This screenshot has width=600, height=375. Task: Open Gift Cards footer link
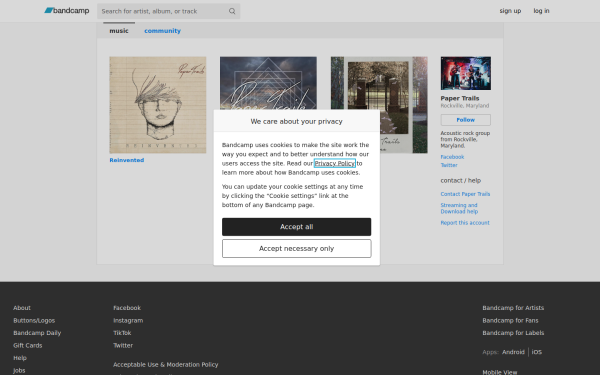coord(28,345)
